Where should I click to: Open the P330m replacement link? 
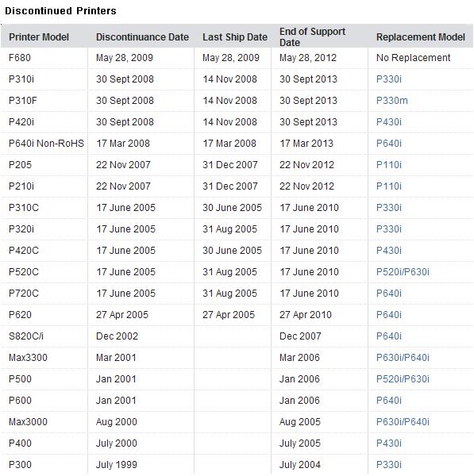[x=392, y=101]
